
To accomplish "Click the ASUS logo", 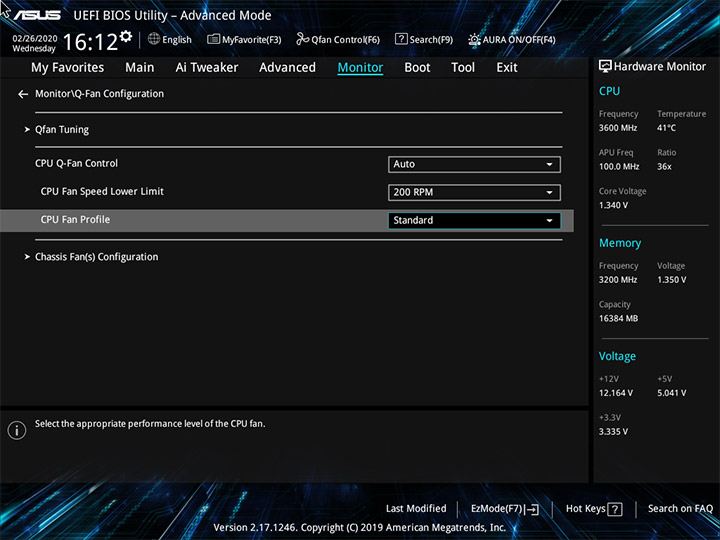I will [37, 15].
